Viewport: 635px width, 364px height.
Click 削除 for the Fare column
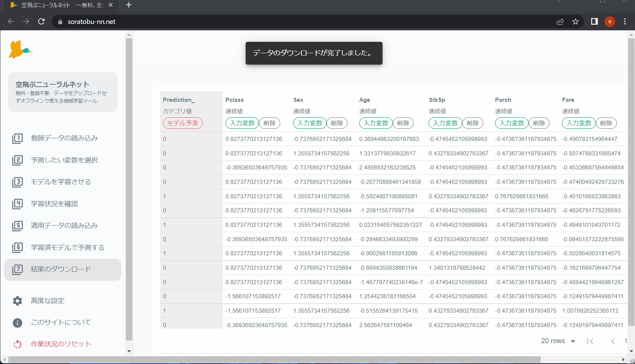(606, 123)
